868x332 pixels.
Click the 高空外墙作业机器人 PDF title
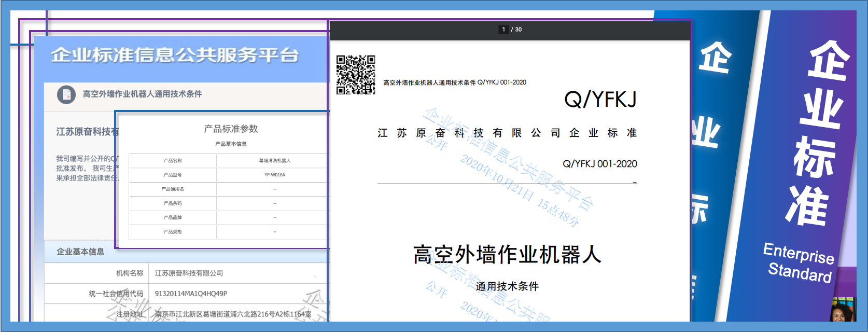pyautogui.click(x=507, y=255)
